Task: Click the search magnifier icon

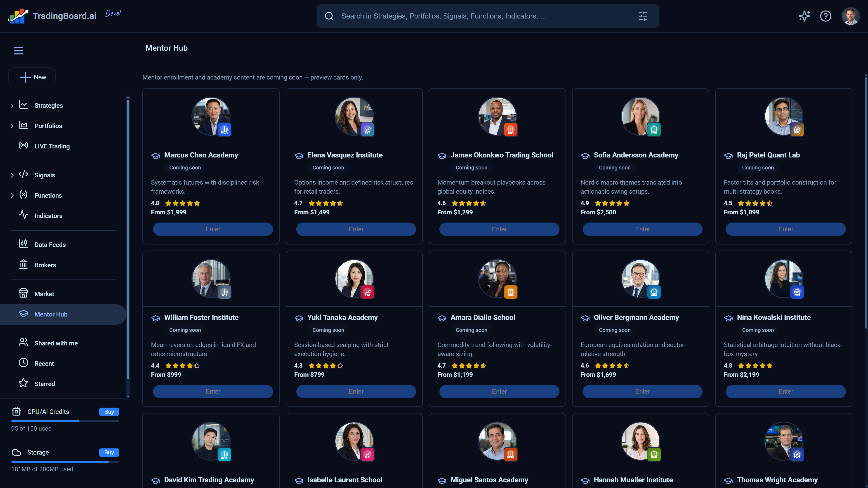Action: 329,16
